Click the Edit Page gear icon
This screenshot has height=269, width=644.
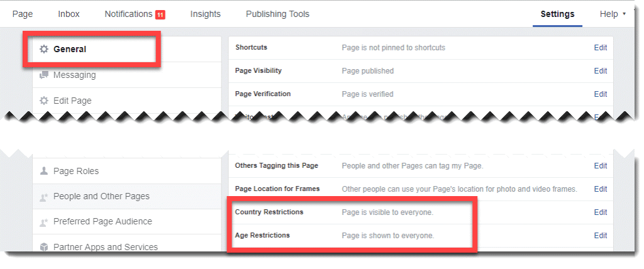43,101
